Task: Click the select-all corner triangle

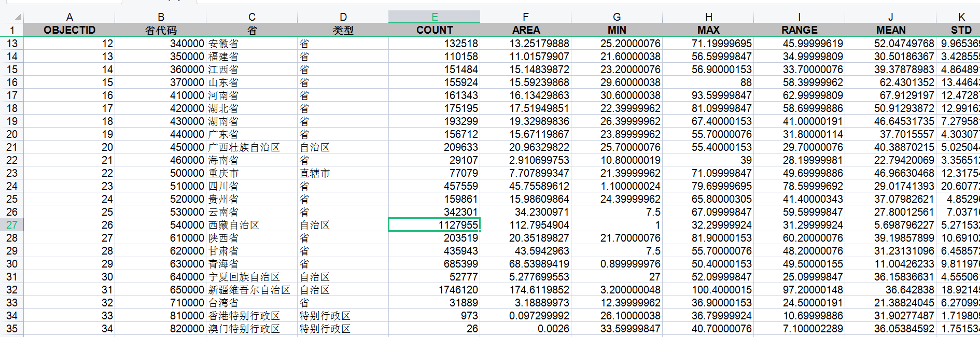Action: click(17, 18)
